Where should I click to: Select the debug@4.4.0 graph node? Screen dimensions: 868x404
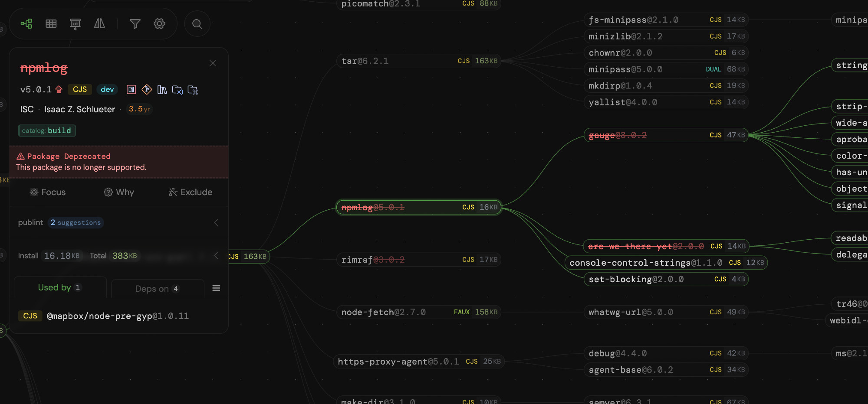[666, 353]
